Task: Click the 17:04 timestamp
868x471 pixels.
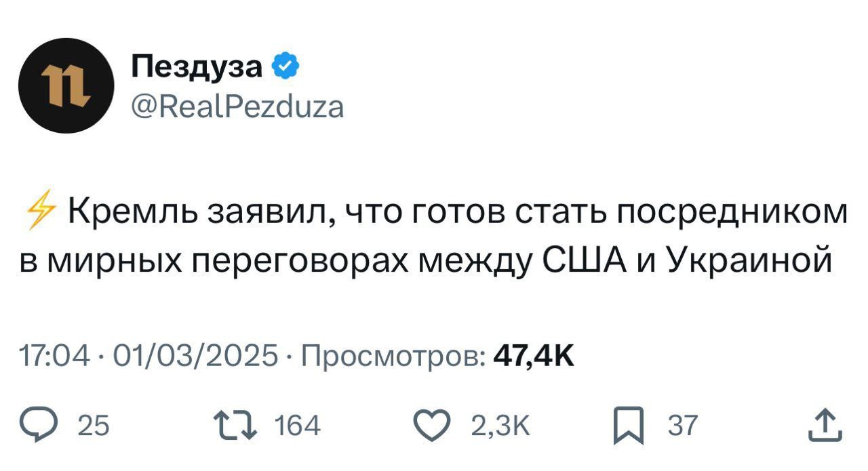Action: point(54,354)
